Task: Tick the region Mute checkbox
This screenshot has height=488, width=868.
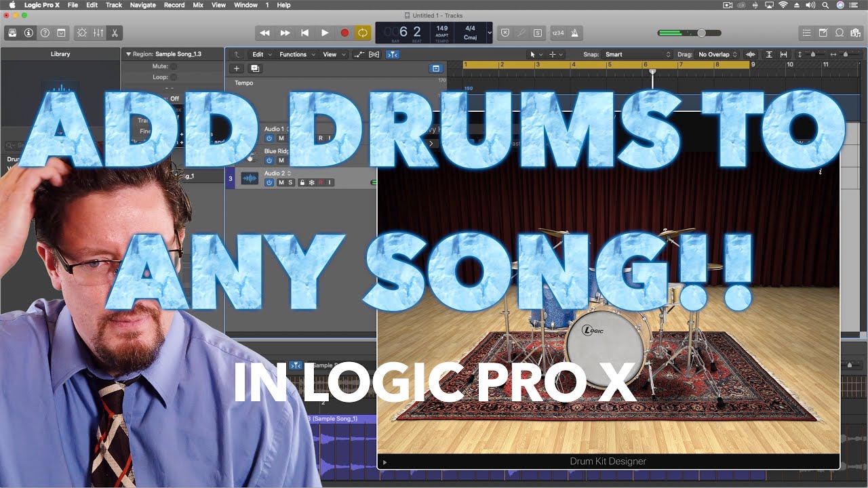Action: tap(174, 66)
